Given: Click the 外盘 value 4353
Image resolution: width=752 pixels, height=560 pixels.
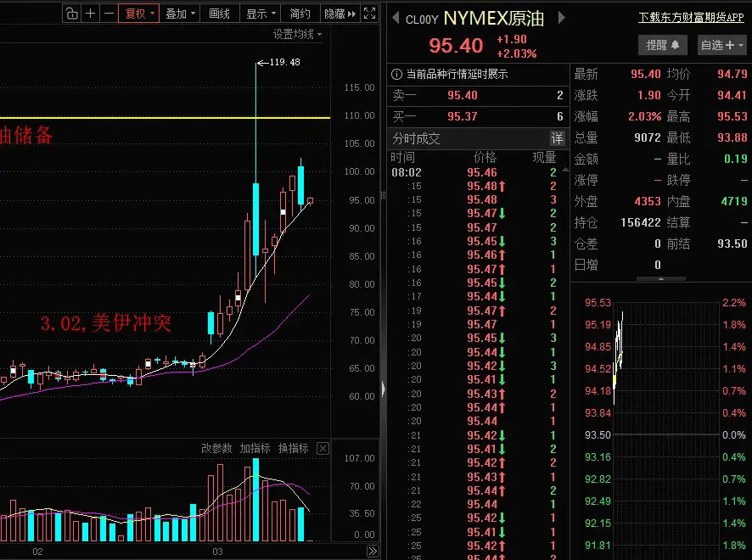Looking at the screenshot, I should 648,201.
